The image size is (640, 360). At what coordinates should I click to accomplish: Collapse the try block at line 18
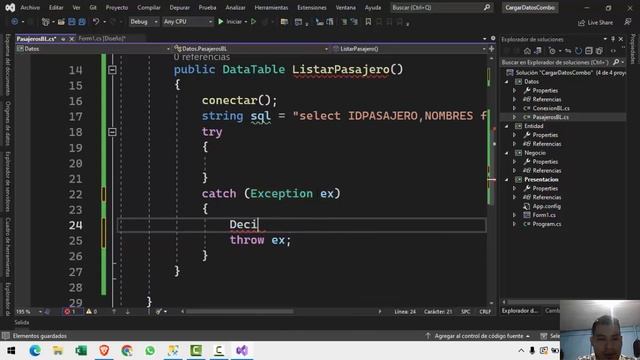point(112,132)
